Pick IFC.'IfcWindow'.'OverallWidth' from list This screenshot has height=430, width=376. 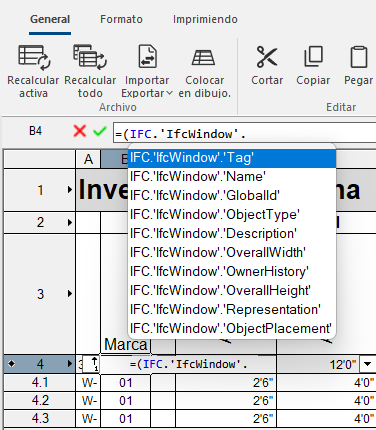pyautogui.click(x=232, y=253)
